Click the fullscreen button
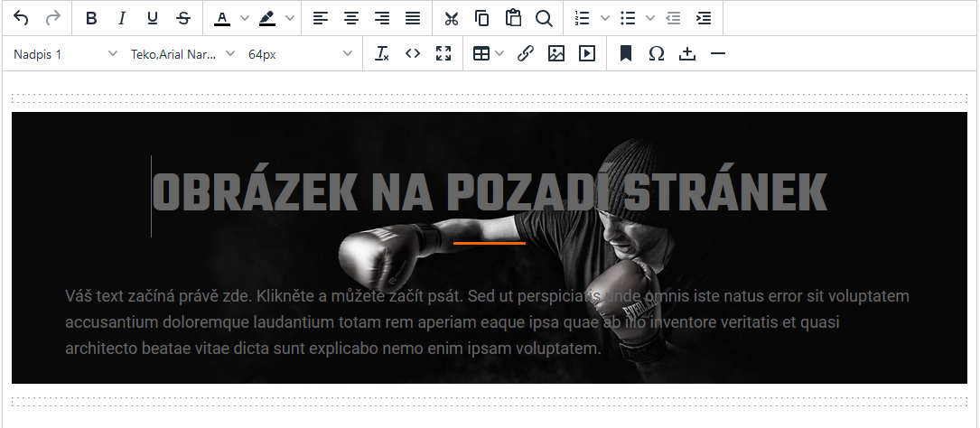Image resolution: width=980 pixels, height=428 pixels. (x=443, y=54)
